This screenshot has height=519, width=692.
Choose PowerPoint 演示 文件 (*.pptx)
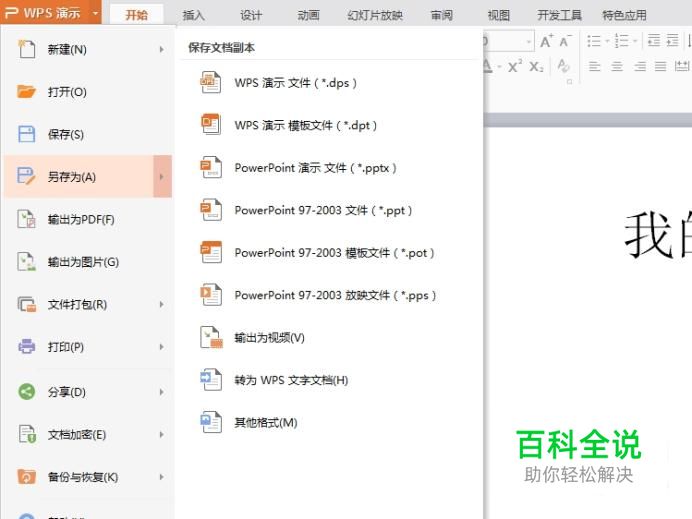click(x=316, y=168)
